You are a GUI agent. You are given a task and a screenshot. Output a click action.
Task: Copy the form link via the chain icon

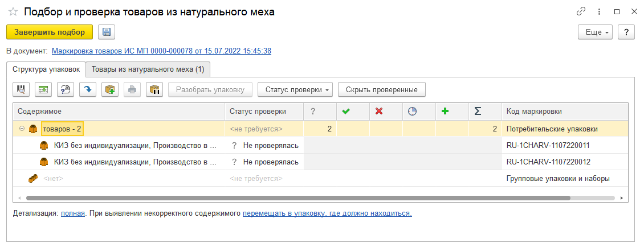[x=581, y=11]
